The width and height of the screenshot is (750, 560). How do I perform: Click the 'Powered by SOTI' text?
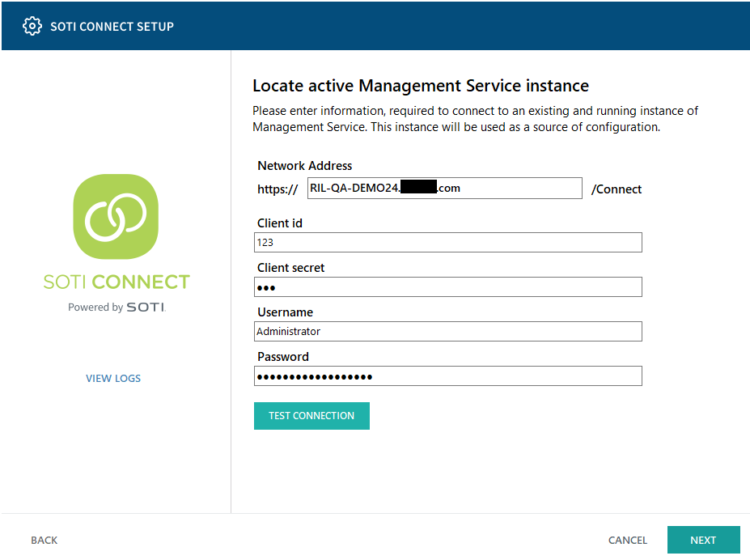tap(117, 307)
